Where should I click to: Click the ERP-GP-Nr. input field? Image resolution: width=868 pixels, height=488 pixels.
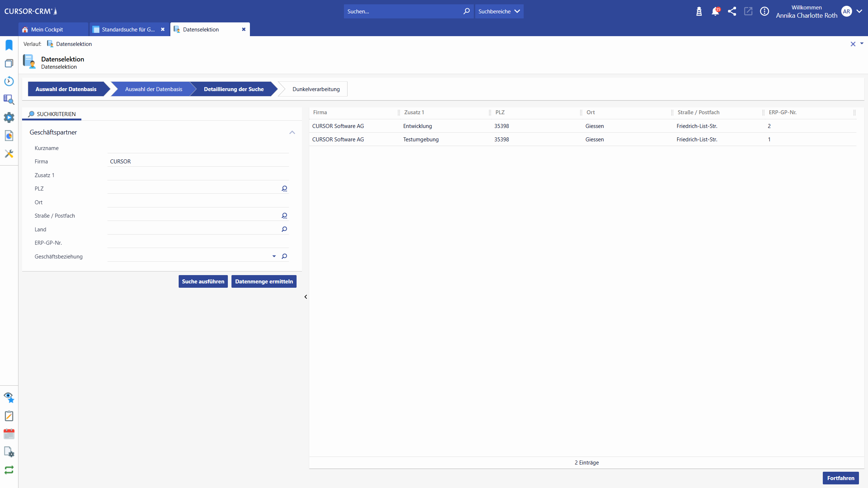(198, 243)
